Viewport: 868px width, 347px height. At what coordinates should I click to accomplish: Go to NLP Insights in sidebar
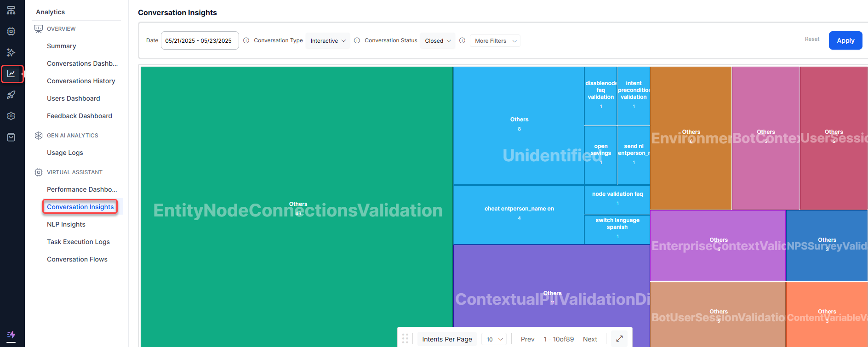66,224
